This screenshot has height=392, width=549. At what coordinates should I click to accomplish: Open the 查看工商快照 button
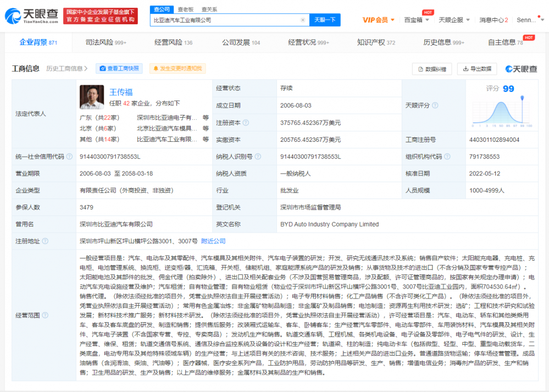point(119,69)
